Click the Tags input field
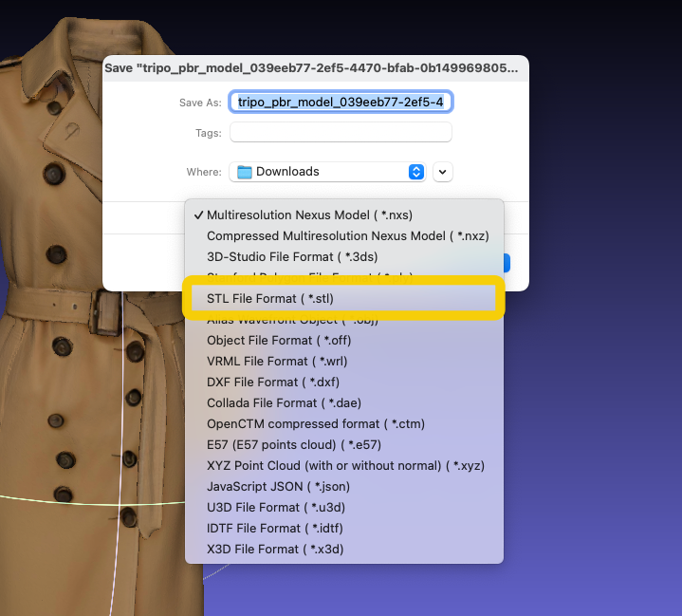Viewport: 682px width, 616px height. pos(341,132)
